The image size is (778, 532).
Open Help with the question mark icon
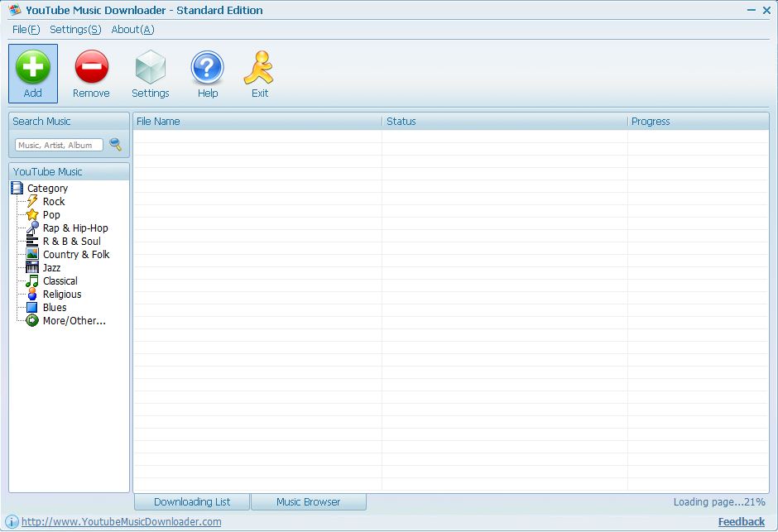click(208, 67)
